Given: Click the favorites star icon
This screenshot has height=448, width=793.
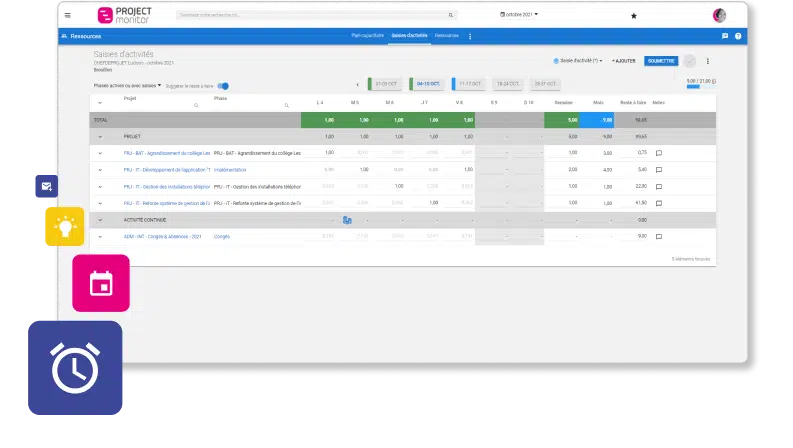Looking at the screenshot, I should coord(634,16).
